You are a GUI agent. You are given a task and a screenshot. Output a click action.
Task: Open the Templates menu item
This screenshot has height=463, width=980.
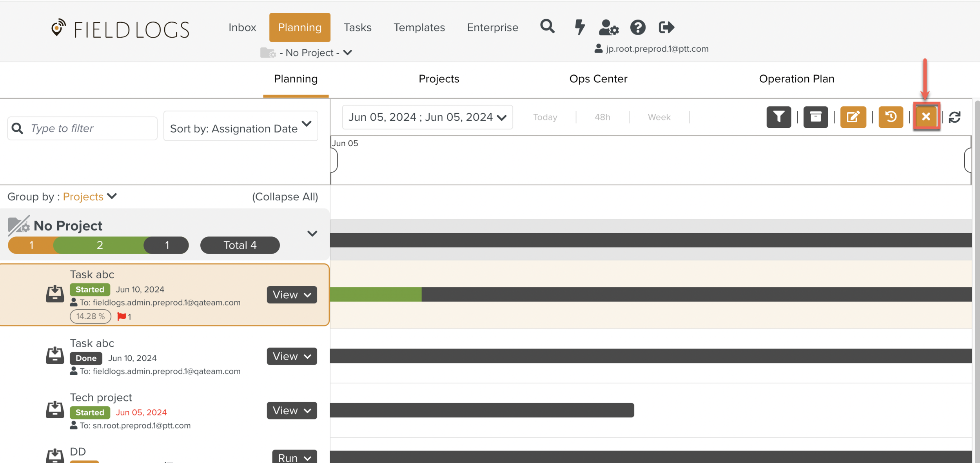[419, 27]
